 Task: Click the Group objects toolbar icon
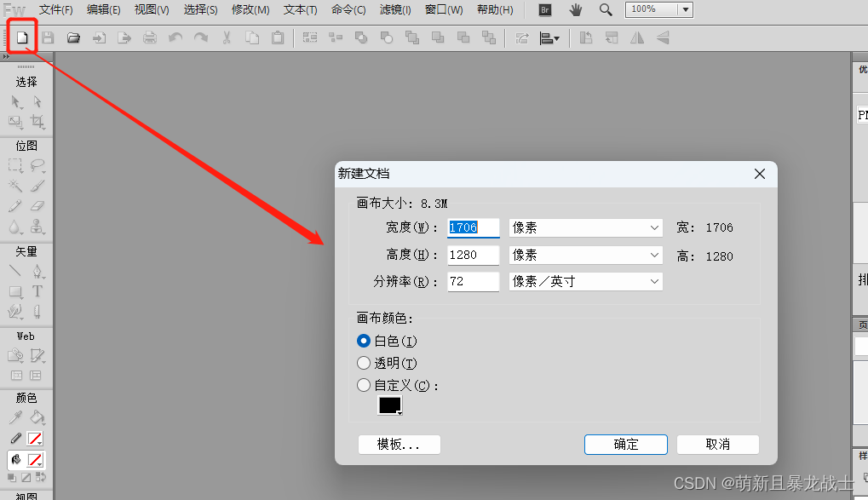click(310, 37)
